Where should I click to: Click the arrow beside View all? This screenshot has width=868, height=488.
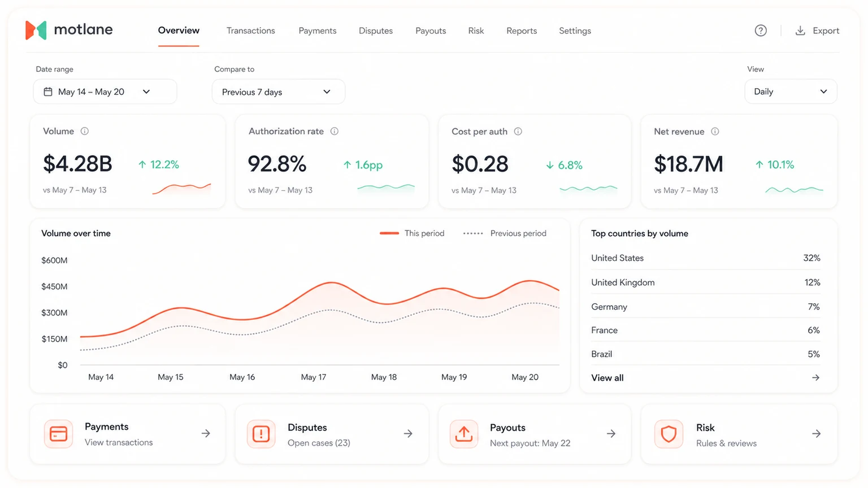815,377
